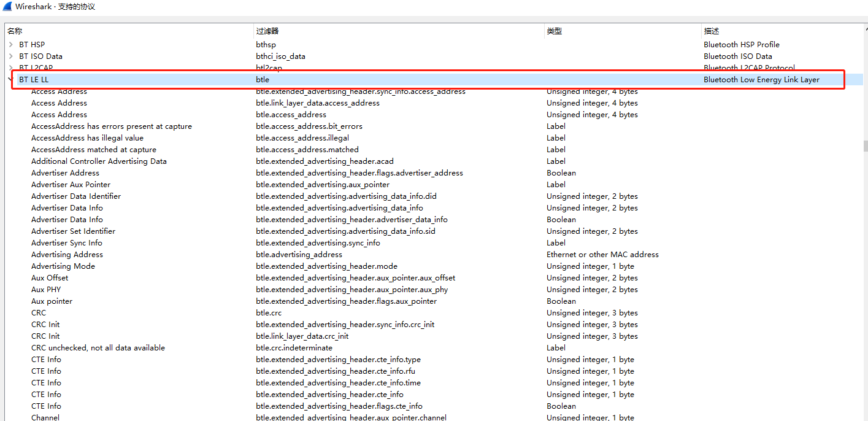Select btle.link_layer_data.access_address filter
Screen dimensions: 868x421
point(318,103)
